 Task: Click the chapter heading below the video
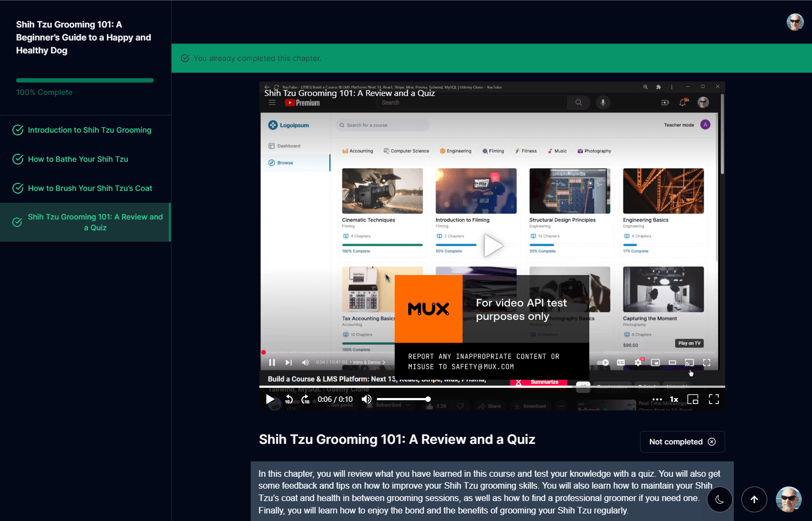pos(397,440)
